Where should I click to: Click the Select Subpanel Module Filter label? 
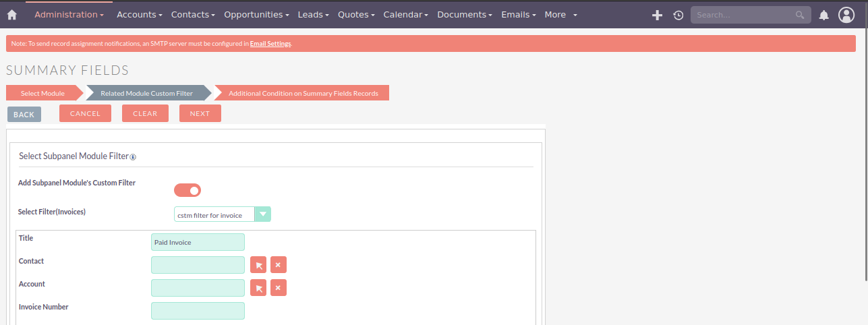pos(74,156)
